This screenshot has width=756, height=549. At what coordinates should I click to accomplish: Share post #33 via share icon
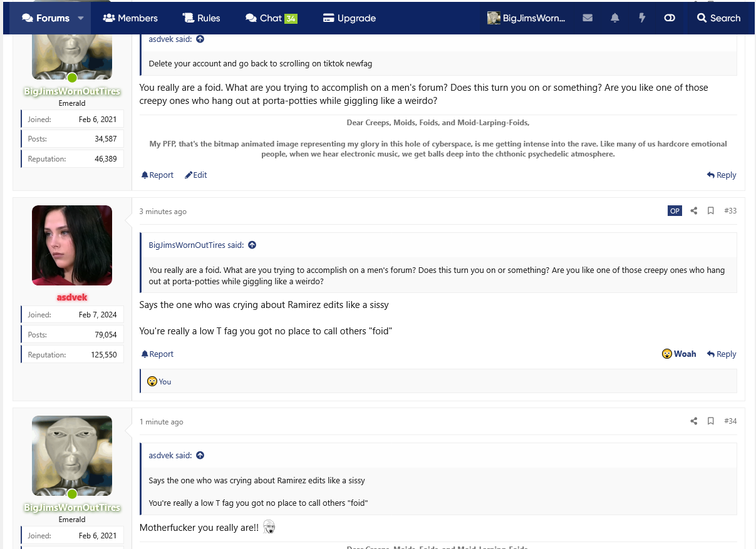coord(694,211)
